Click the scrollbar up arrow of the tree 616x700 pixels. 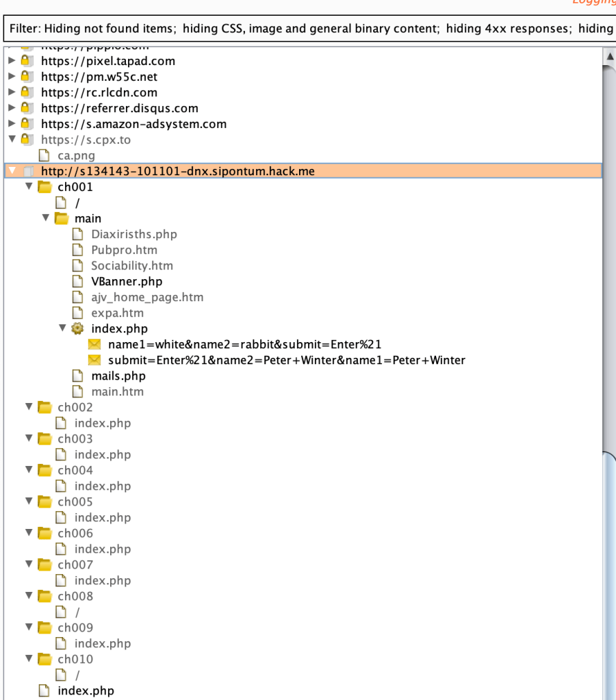click(609, 56)
